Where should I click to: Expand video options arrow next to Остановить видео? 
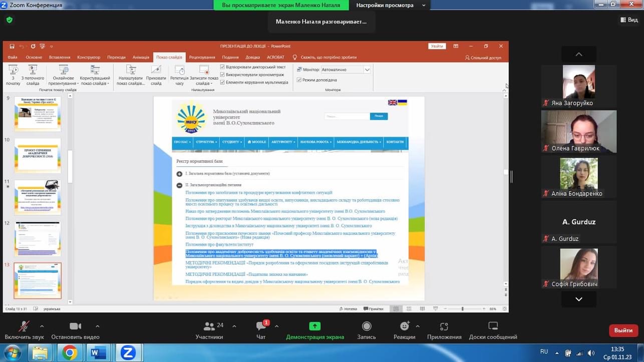click(x=97, y=326)
